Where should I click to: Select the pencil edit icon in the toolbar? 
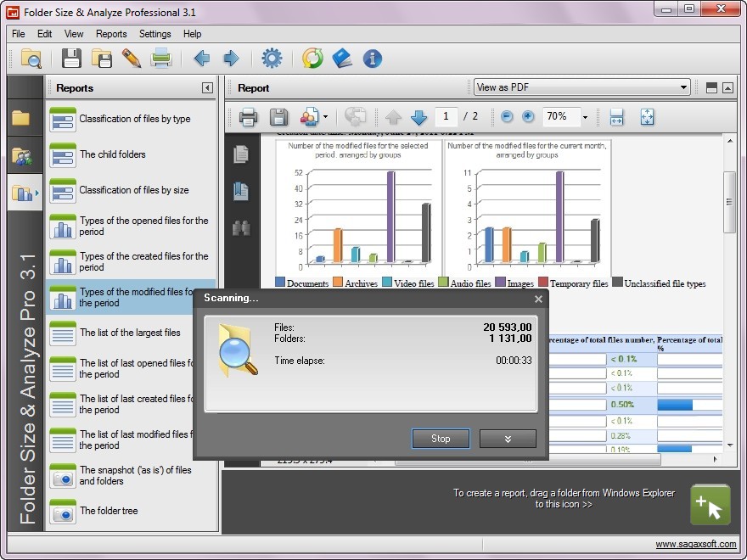130,59
